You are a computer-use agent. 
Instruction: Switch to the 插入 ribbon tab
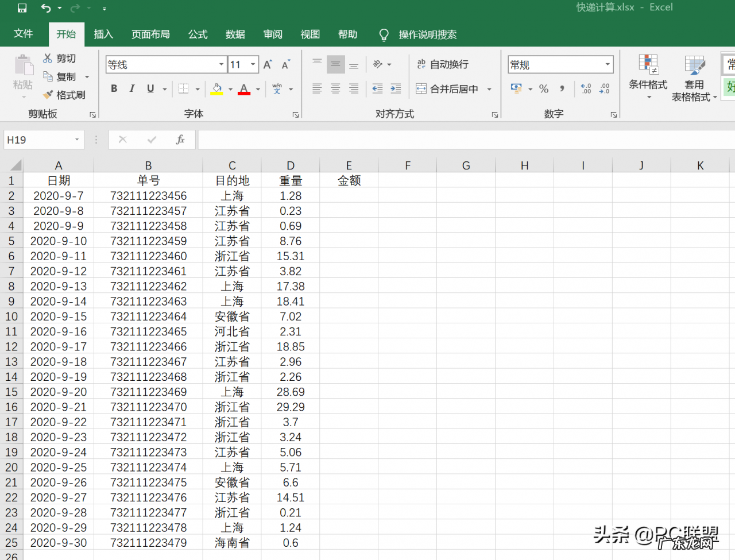click(103, 34)
